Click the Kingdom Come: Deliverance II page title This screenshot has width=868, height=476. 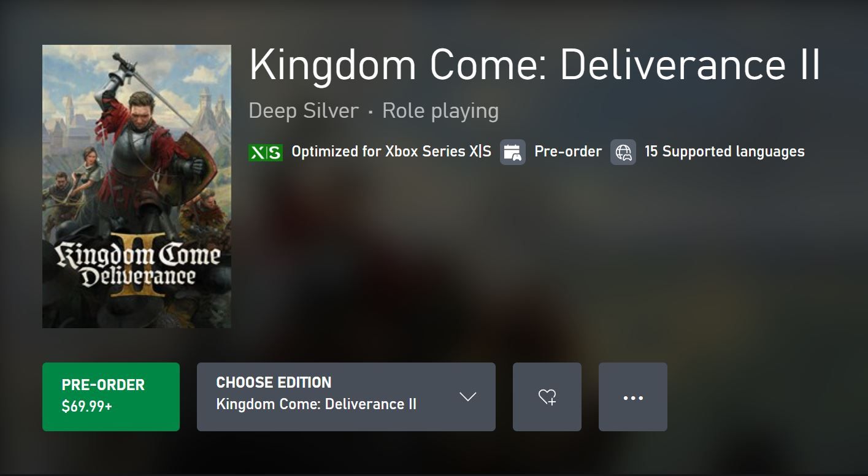534,64
